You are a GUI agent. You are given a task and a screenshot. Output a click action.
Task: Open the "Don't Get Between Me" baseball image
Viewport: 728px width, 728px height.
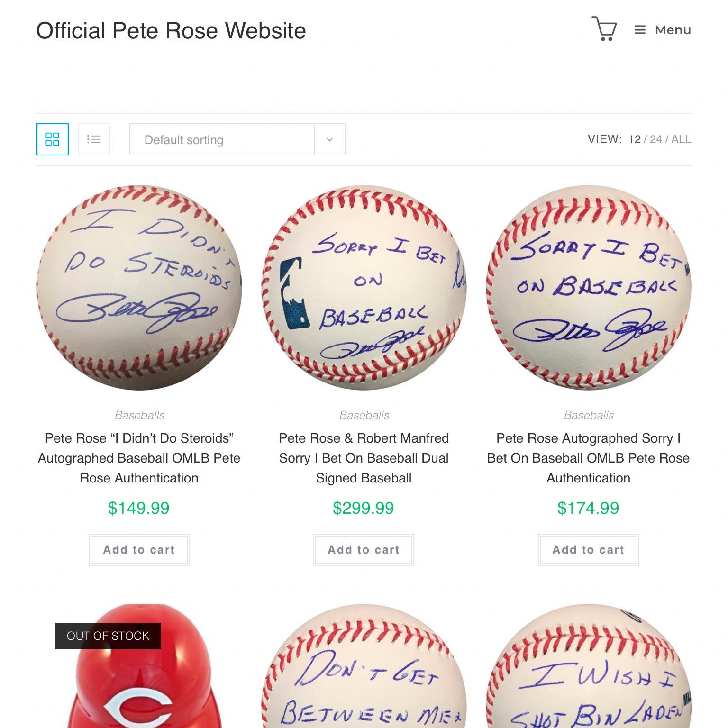pos(364,666)
